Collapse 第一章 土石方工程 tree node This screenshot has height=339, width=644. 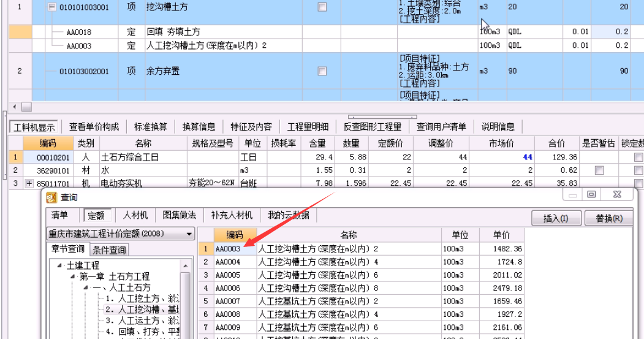pos(73,276)
